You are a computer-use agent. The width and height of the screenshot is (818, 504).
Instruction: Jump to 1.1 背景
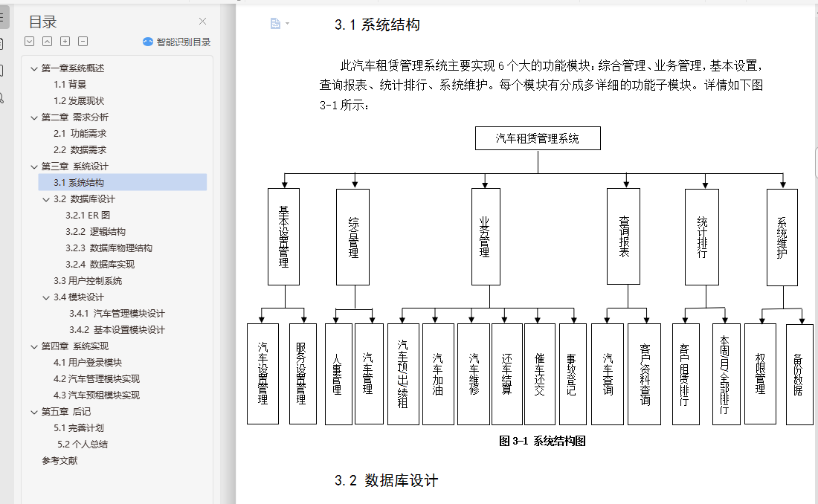click(70, 85)
